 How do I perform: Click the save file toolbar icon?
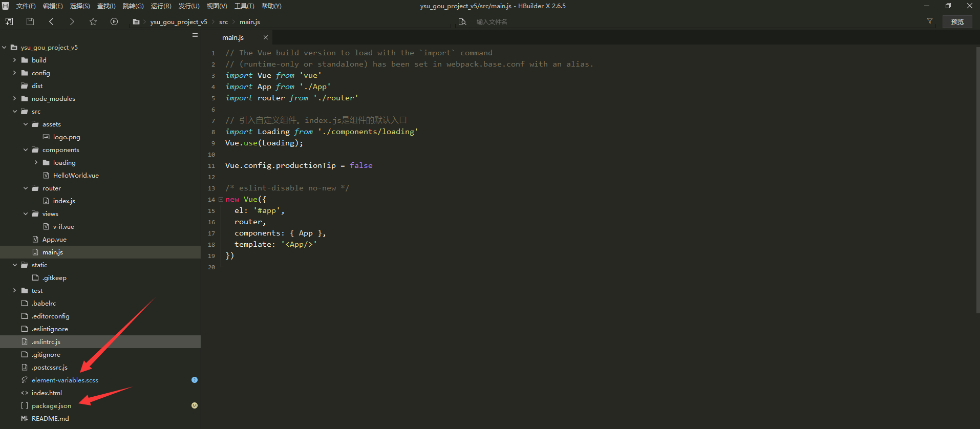30,22
